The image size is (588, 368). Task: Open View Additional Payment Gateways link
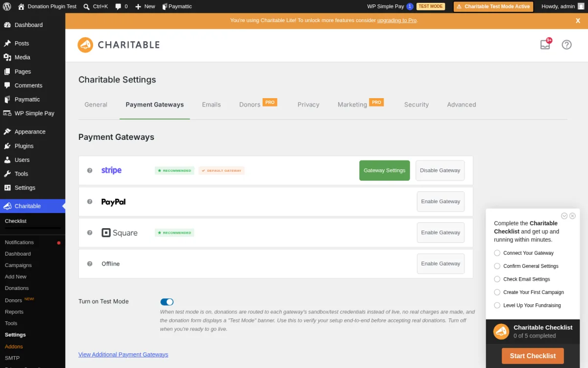click(123, 354)
